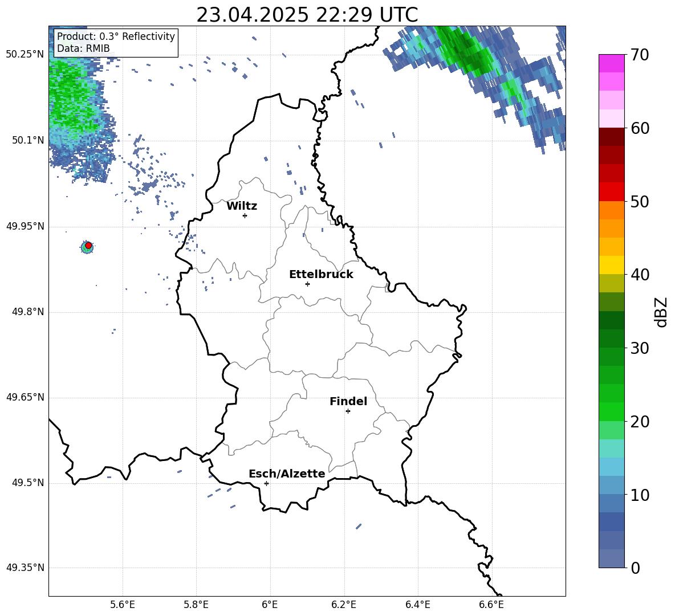
Task: Click the 49.5°N latitude label
Action: click(28, 483)
